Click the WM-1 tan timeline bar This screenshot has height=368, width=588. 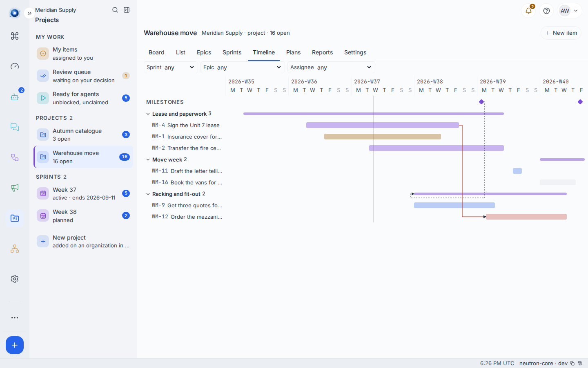pos(383,137)
